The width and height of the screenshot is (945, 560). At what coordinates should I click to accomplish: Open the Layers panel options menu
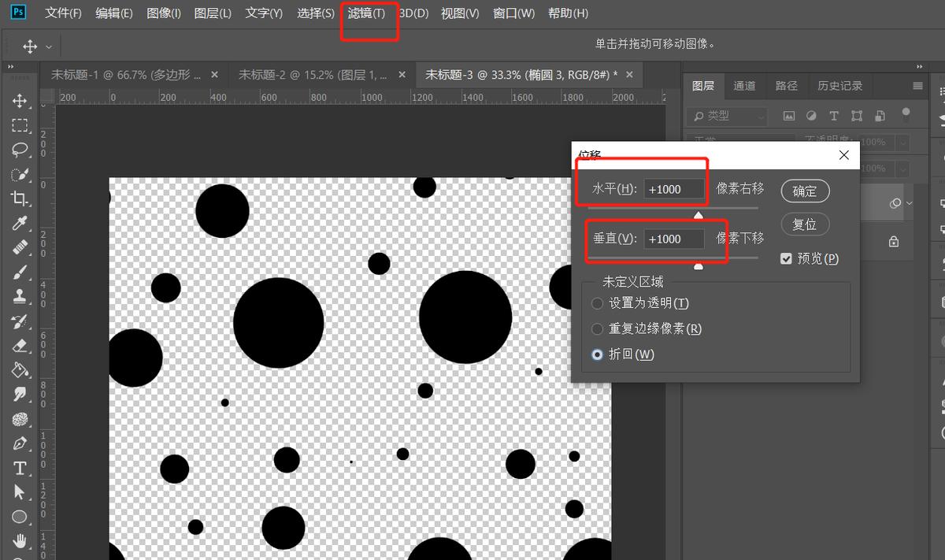pyautogui.click(x=917, y=86)
